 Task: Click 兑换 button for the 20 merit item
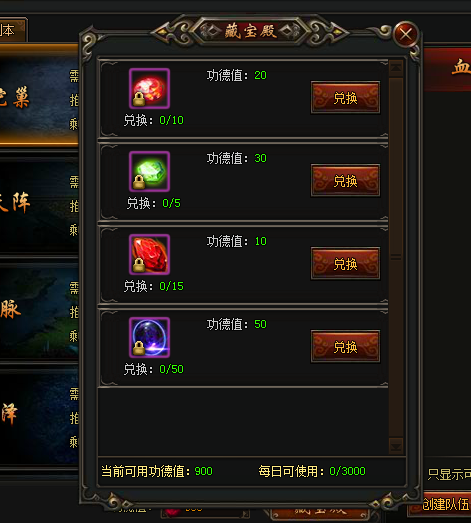(345, 97)
